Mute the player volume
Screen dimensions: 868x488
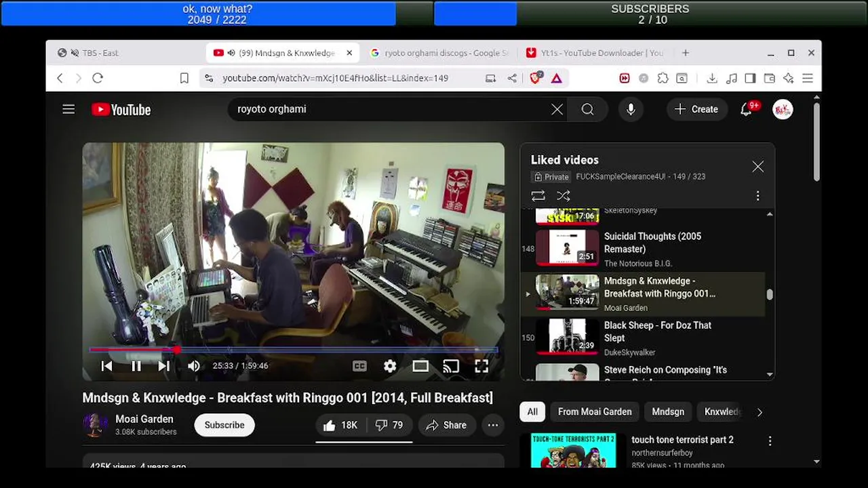(x=194, y=366)
